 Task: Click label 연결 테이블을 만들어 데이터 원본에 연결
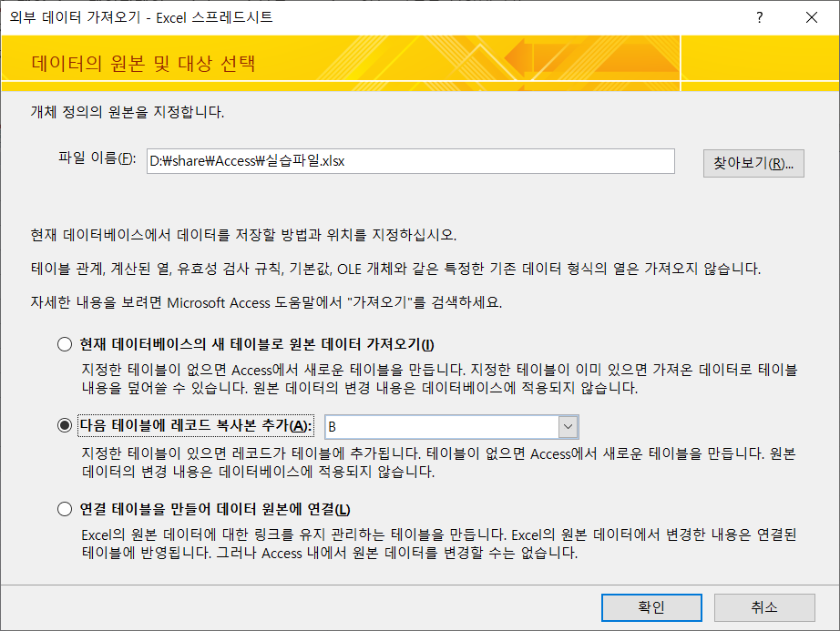(215, 508)
